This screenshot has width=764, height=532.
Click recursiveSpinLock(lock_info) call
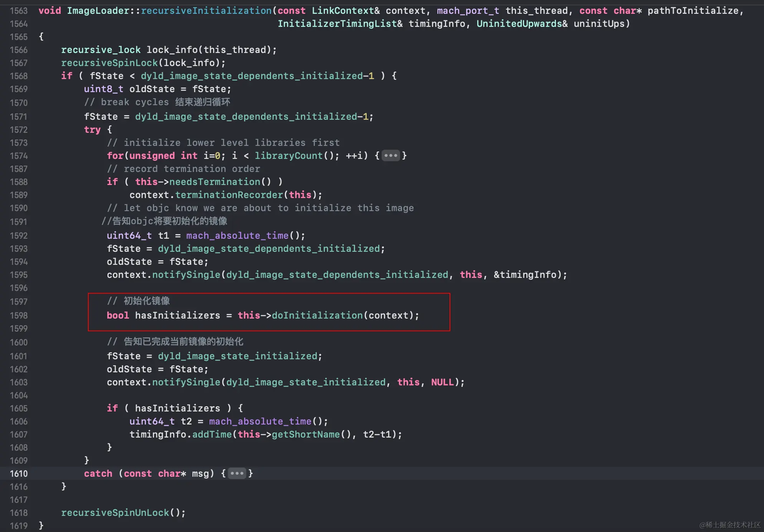(x=143, y=63)
